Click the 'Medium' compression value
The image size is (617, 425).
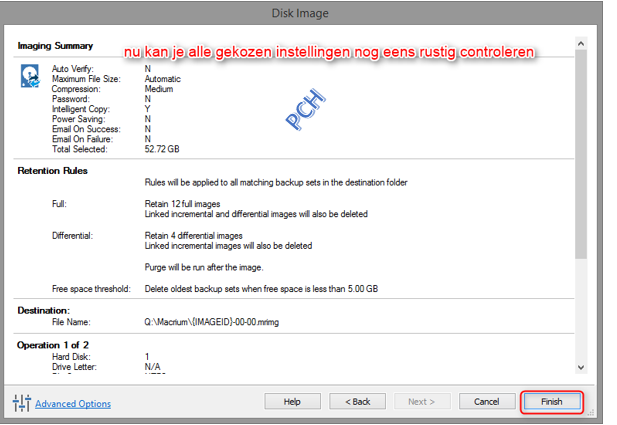click(x=159, y=89)
